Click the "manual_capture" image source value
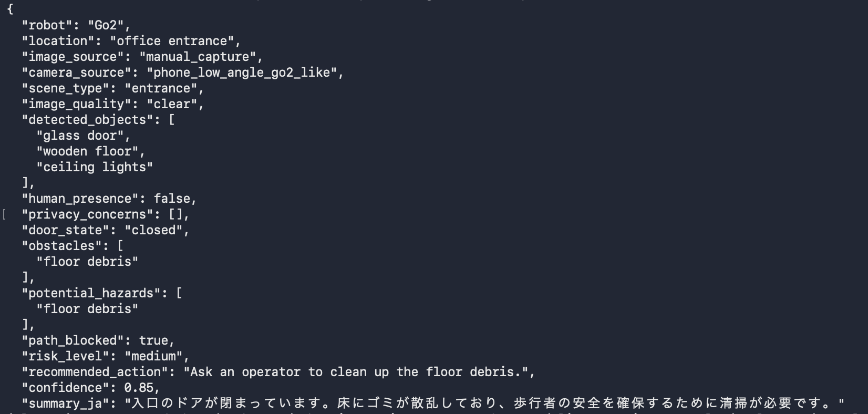The height and width of the screenshot is (414, 868). tap(198, 57)
